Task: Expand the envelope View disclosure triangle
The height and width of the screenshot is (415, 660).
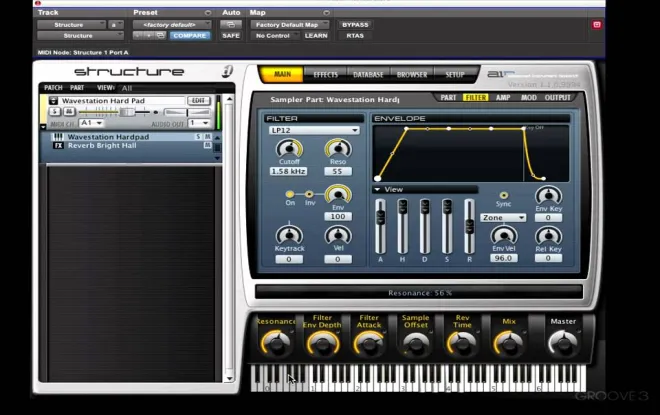Action: coord(377,189)
